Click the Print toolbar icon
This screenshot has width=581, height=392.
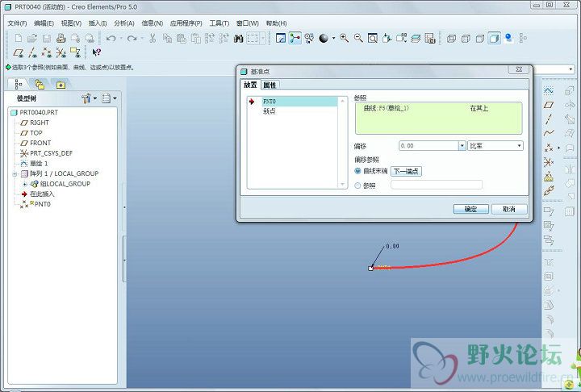61,38
